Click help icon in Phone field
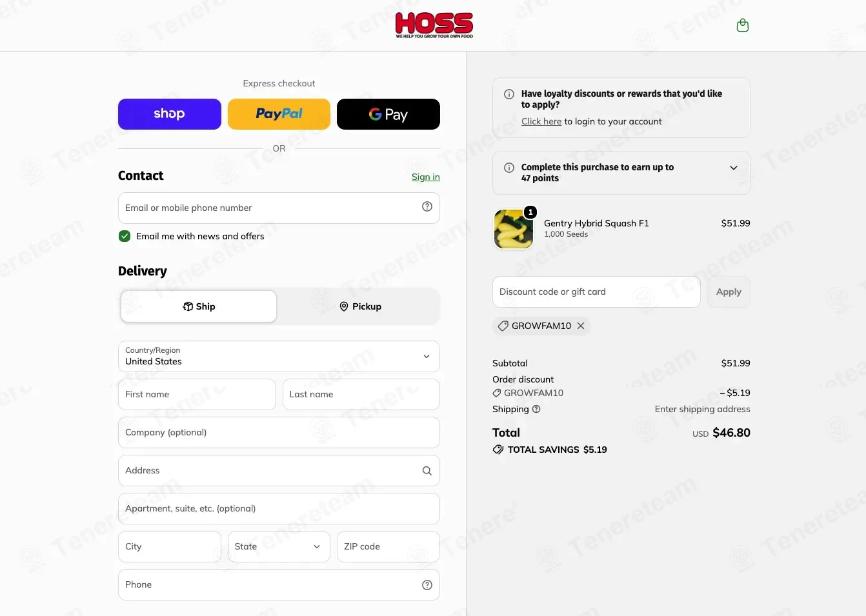Image resolution: width=866 pixels, height=616 pixels. (x=427, y=585)
